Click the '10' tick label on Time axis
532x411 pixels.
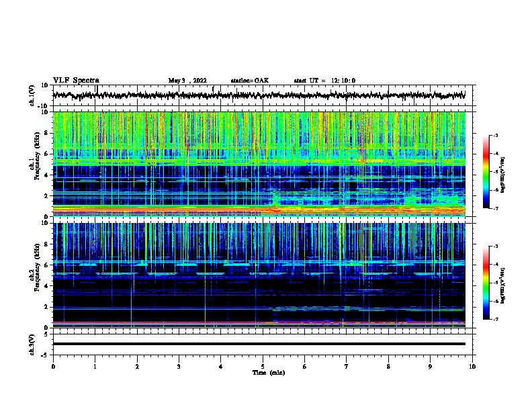pos(472,367)
